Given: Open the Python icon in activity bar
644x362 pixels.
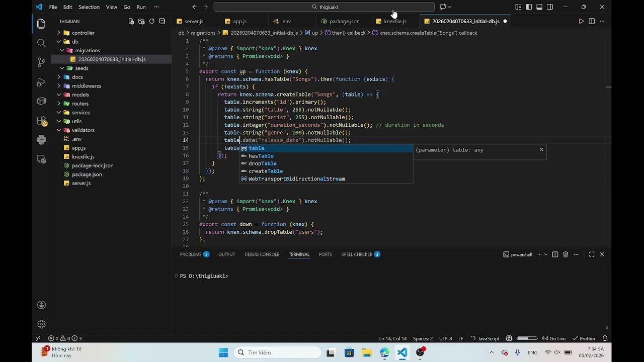Looking at the screenshot, I should (x=41, y=140).
